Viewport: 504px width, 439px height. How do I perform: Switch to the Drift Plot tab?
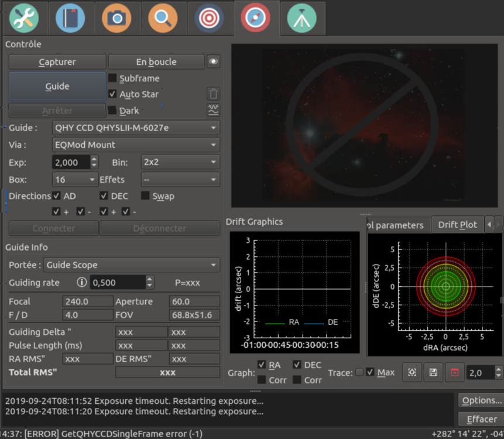click(457, 225)
